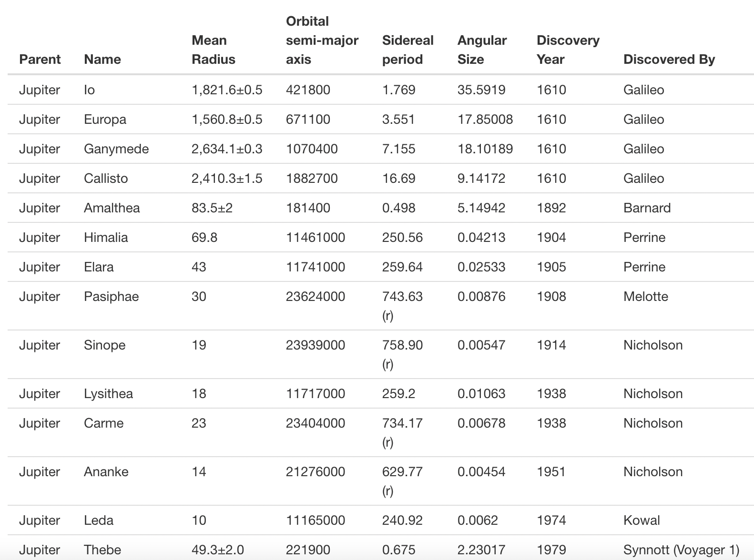This screenshot has height=560, width=754.
Task: Select Melotte in the Discovered By column
Action: pos(645,297)
